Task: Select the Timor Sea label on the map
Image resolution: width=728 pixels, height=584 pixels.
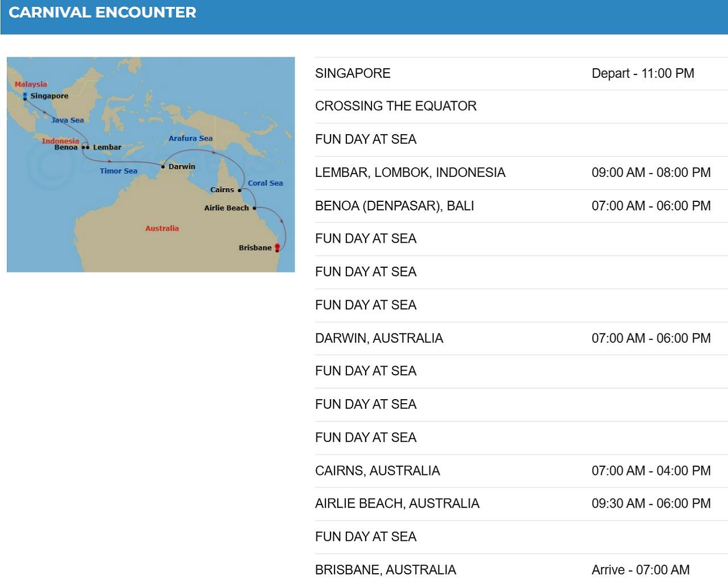Action: coord(118,171)
